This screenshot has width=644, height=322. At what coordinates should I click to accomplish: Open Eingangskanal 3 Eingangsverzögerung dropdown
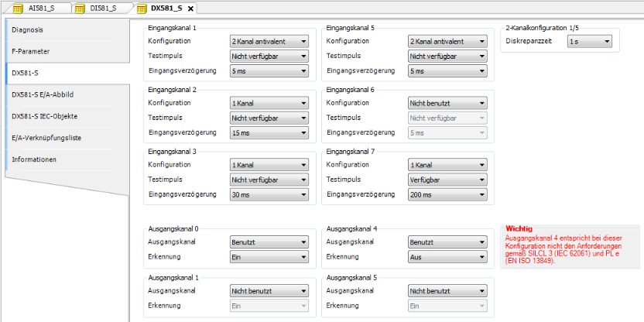point(269,195)
